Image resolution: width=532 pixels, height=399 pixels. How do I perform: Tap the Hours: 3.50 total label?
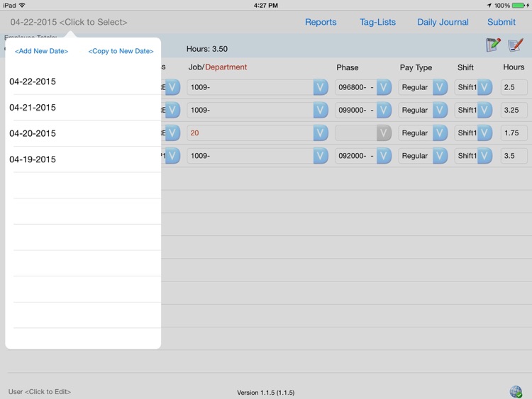pyautogui.click(x=207, y=49)
